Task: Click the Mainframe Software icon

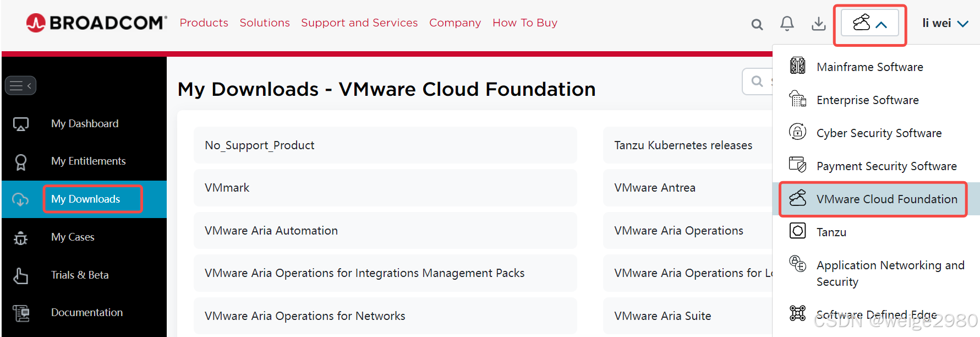Action: pos(798,66)
